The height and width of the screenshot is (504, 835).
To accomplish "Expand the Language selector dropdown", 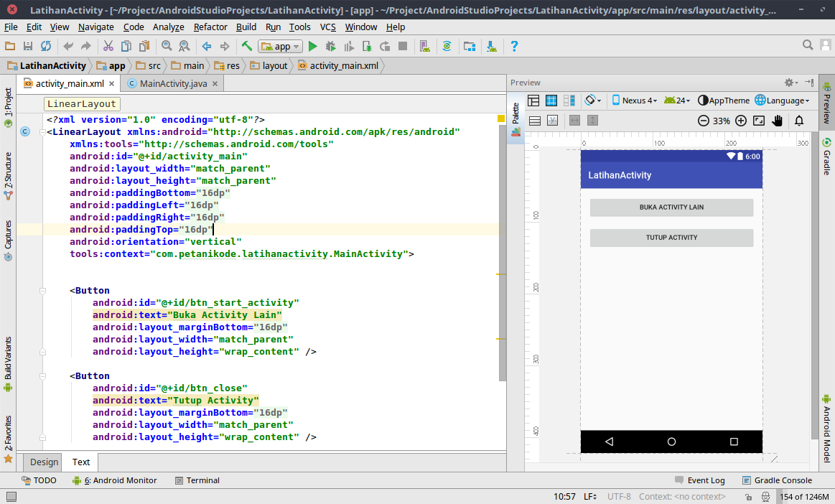I will coord(783,101).
